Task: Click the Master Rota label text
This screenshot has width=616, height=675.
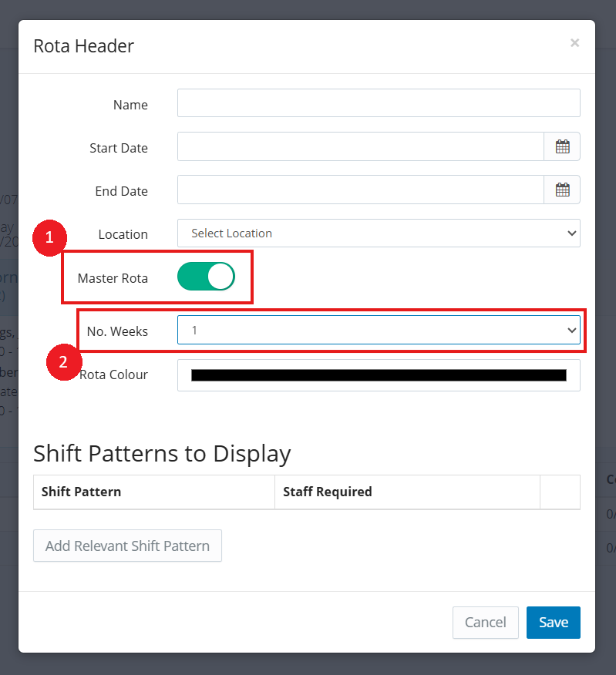Action: [113, 277]
